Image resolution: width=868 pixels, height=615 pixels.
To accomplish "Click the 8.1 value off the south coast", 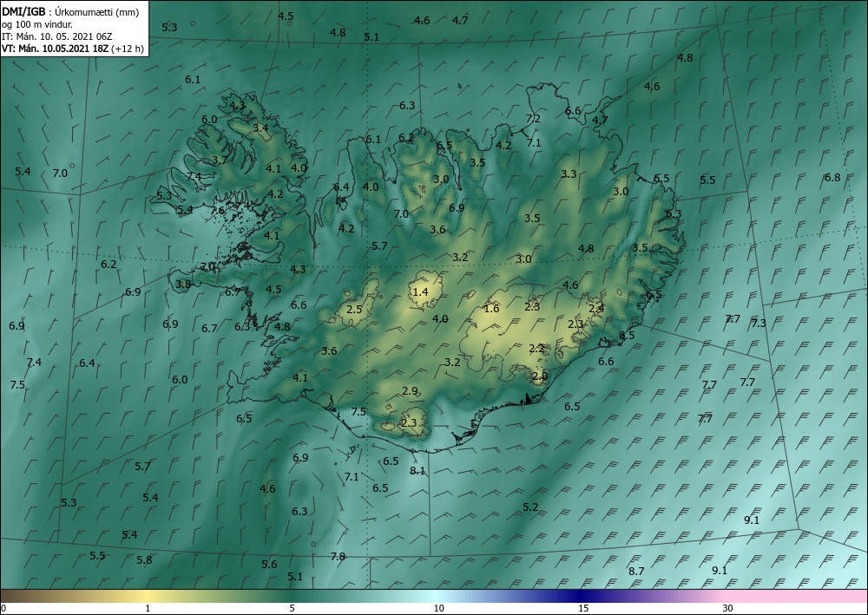I will pyautogui.click(x=418, y=471).
